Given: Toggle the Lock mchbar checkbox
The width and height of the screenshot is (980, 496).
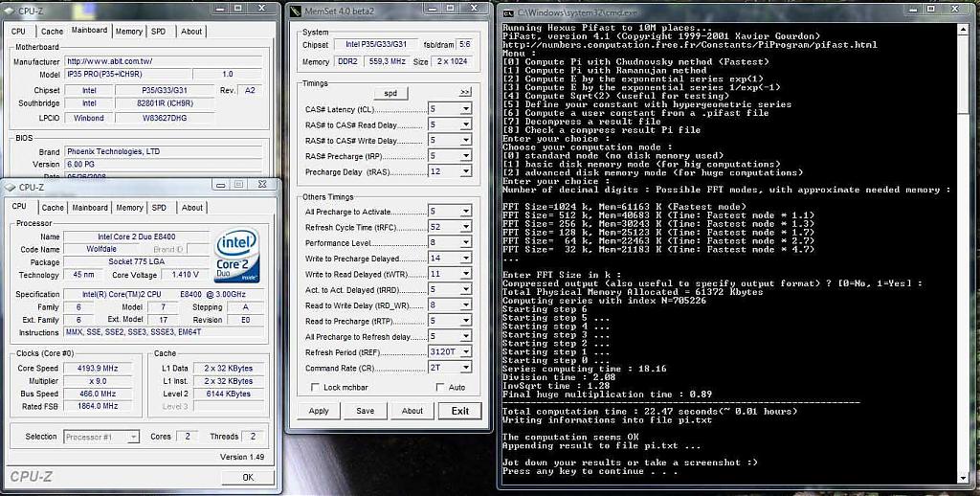Looking at the screenshot, I should pyautogui.click(x=315, y=387).
